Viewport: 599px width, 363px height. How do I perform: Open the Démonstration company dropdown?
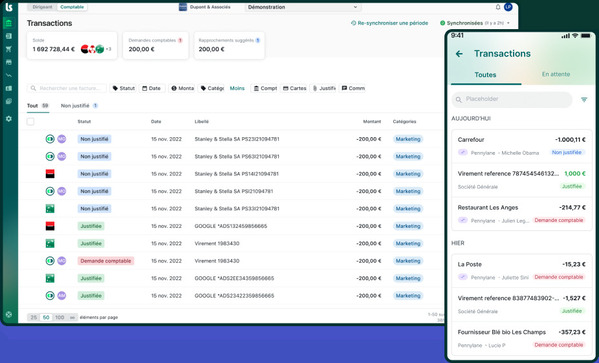[303, 7]
